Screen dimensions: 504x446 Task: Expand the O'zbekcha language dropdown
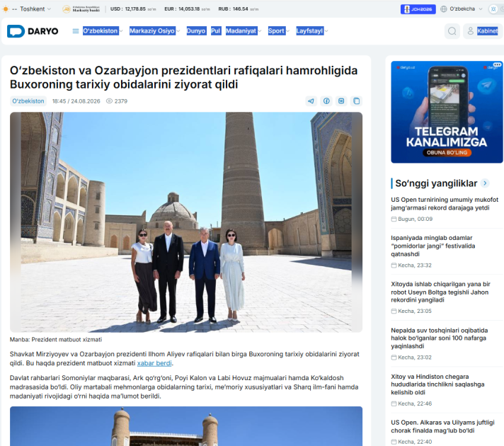click(x=462, y=9)
